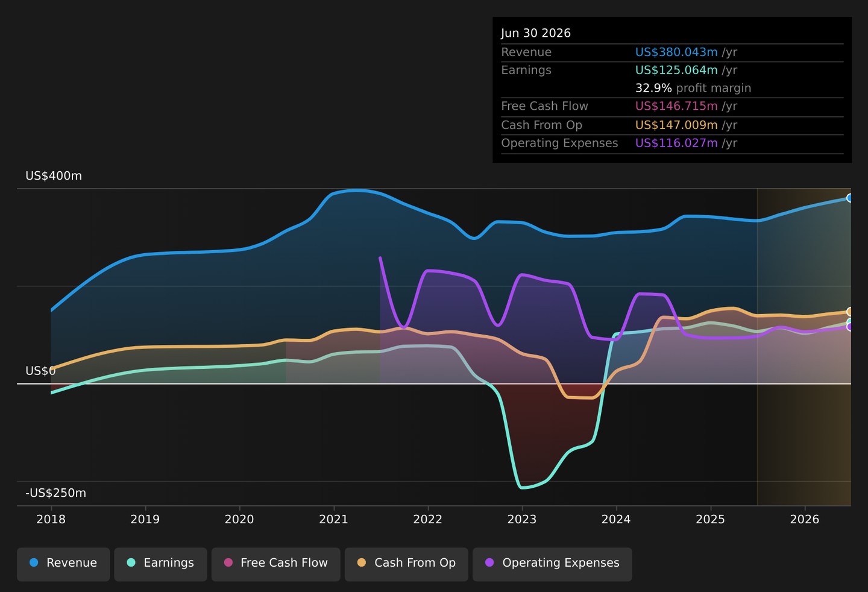Click the 2026 x-axis year label
The height and width of the screenshot is (592, 868).
tap(805, 519)
